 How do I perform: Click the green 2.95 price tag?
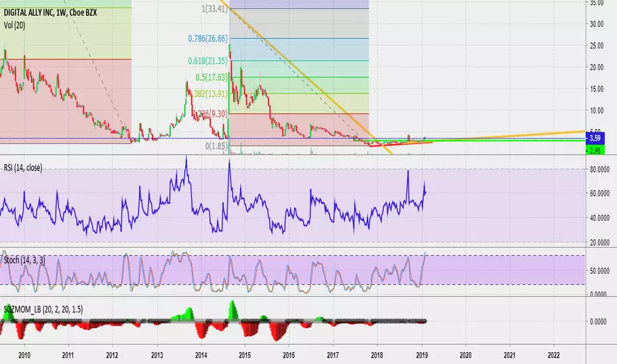click(595, 150)
